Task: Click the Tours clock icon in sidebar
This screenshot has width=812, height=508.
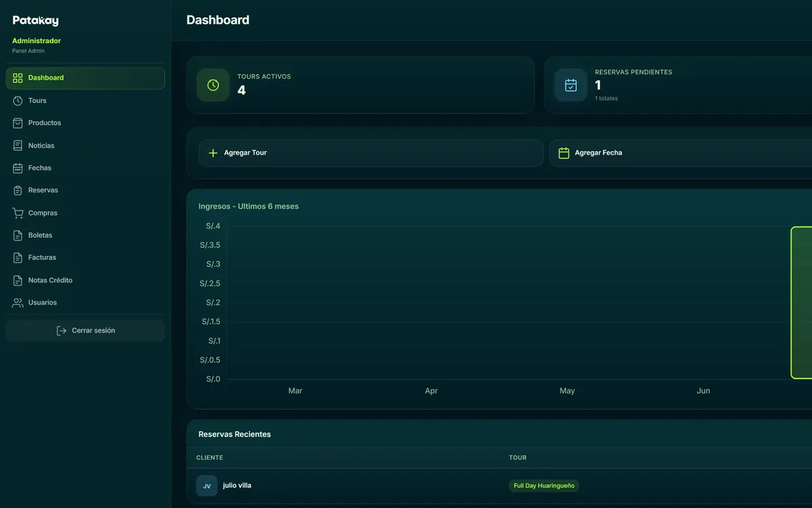Action: [18, 100]
